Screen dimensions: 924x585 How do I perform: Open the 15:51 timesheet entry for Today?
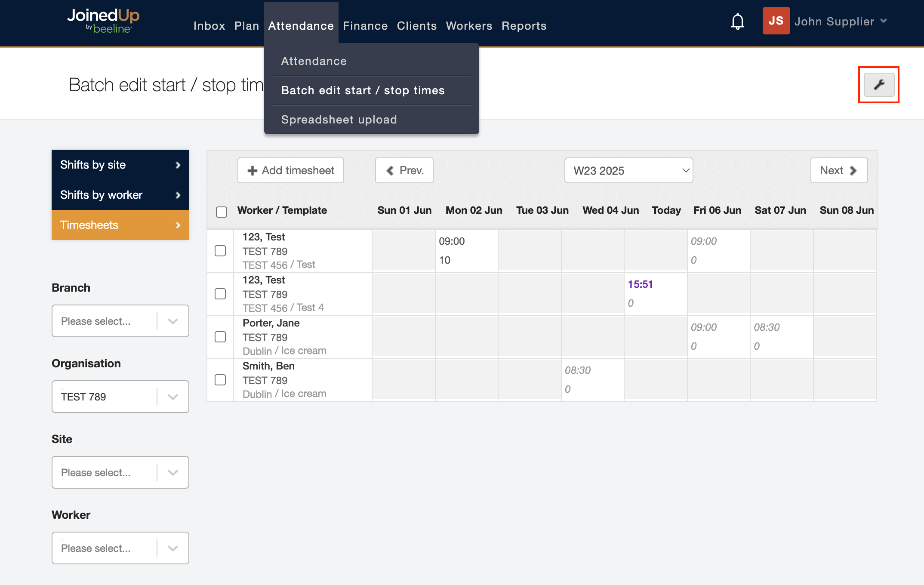640,284
